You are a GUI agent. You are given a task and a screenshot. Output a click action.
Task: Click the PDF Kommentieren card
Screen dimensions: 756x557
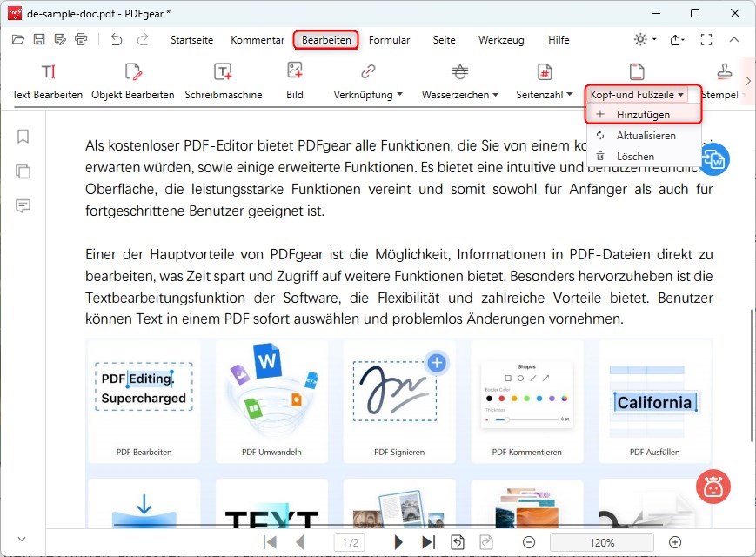527,401
